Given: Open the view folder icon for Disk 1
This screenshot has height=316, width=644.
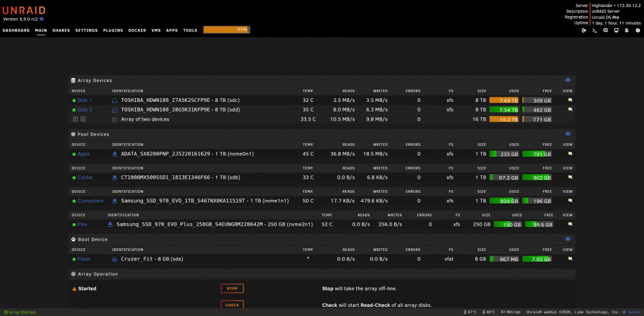Looking at the screenshot, I should [570, 100].
